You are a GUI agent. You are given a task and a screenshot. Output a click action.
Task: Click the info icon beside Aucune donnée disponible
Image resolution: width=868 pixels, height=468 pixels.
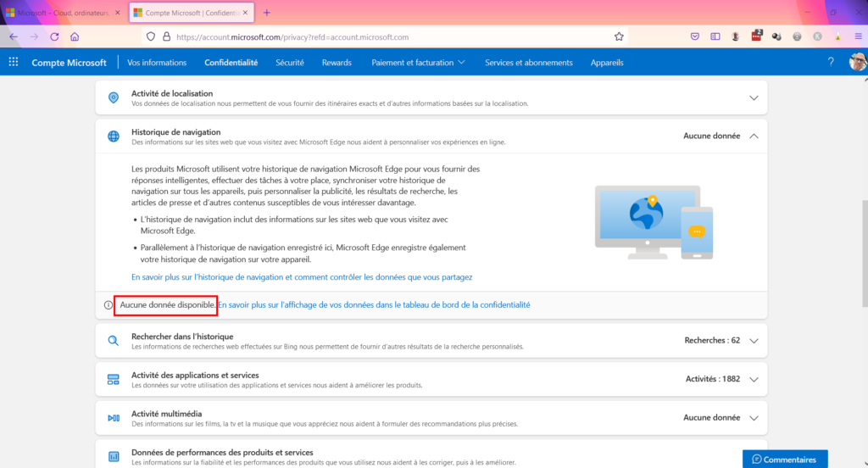coord(108,305)
